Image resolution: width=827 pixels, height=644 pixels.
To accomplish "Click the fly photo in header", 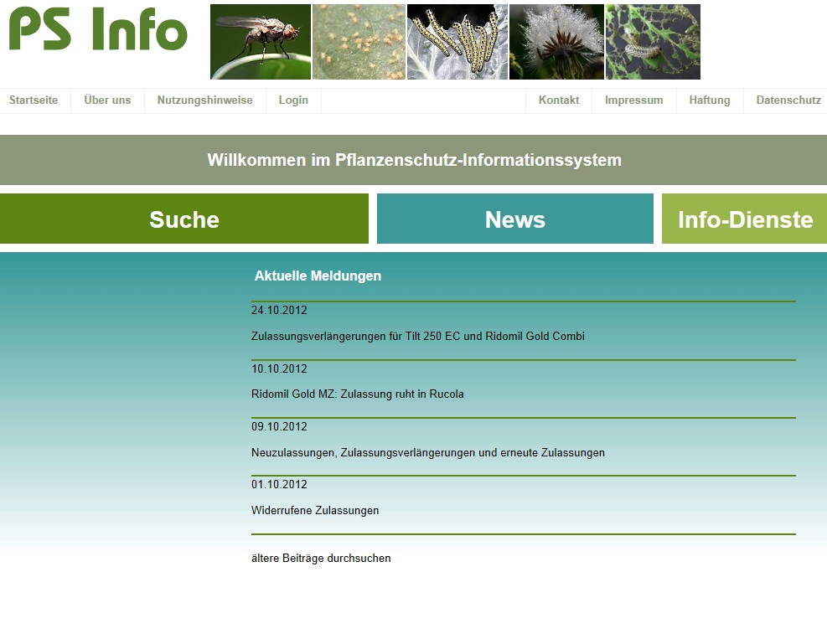I will [x=260, y=42].
